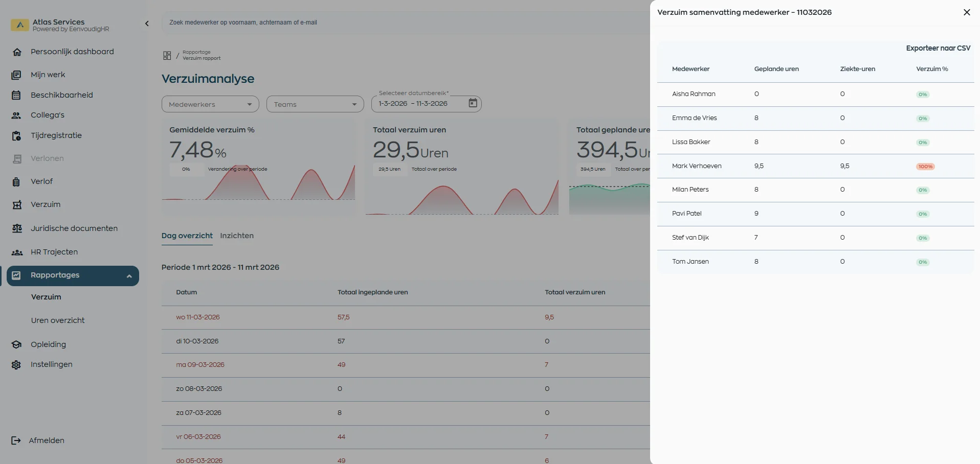
Task: Click the Collega's people icon
Action: coord(17,115)
